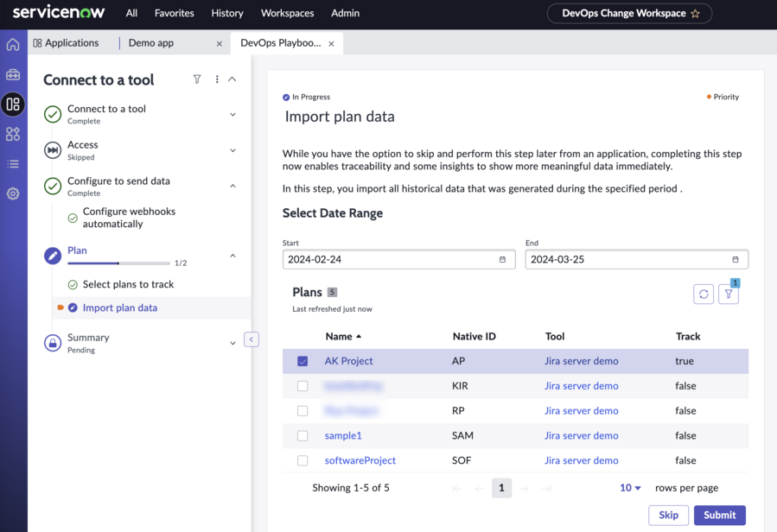The width and height of the screenshot is (777, 532).
Task: Open the briefcase toolbox sidebar icon
Action: [x=13, y=75]
